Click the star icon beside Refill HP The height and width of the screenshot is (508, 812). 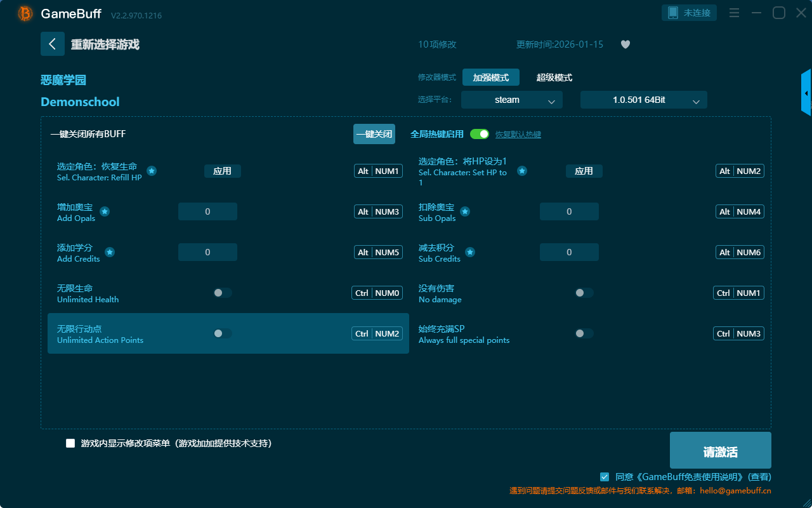pos(152,171)
